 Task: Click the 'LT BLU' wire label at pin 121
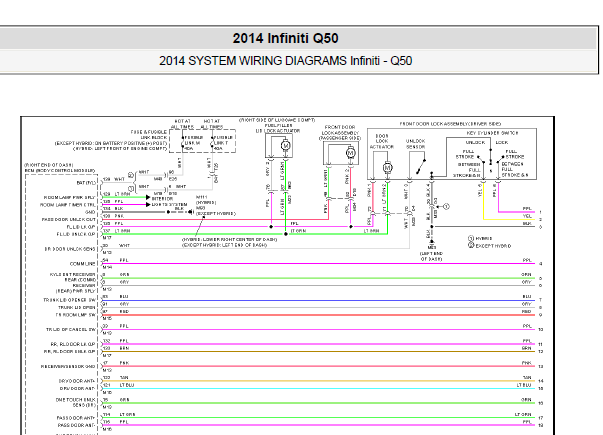pyautogui.click(x=127, y=385)
